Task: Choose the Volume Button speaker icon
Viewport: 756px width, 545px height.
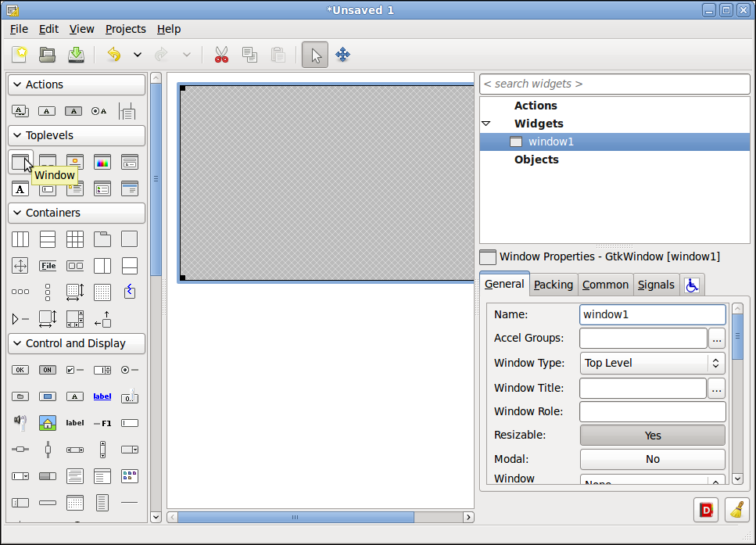Action: (x=20, y=422)
